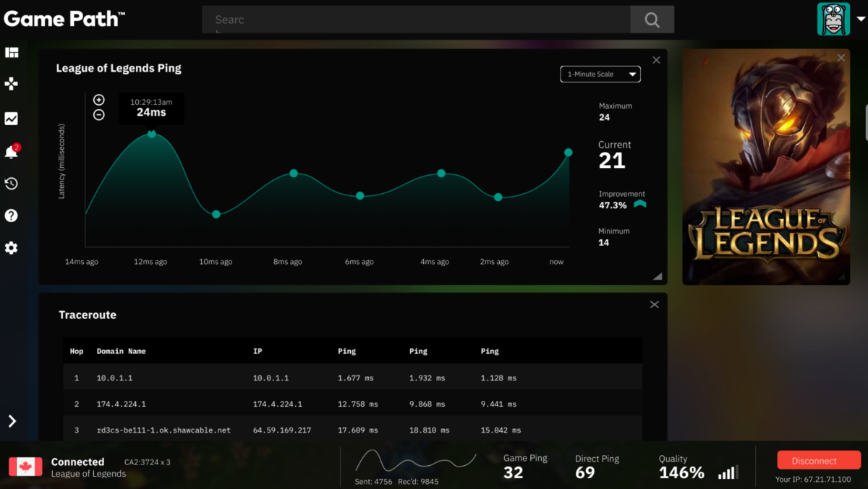The image size is (868, 489).
Task: Zoom out on the ping graph
Action: pyautogui.click(x=99, y=115)
